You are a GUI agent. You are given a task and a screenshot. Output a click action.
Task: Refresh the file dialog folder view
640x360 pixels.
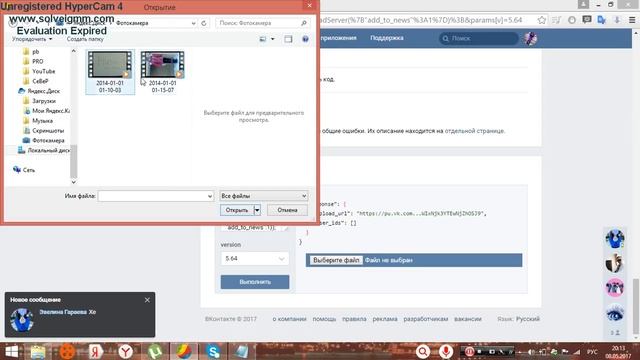(204, 23)
